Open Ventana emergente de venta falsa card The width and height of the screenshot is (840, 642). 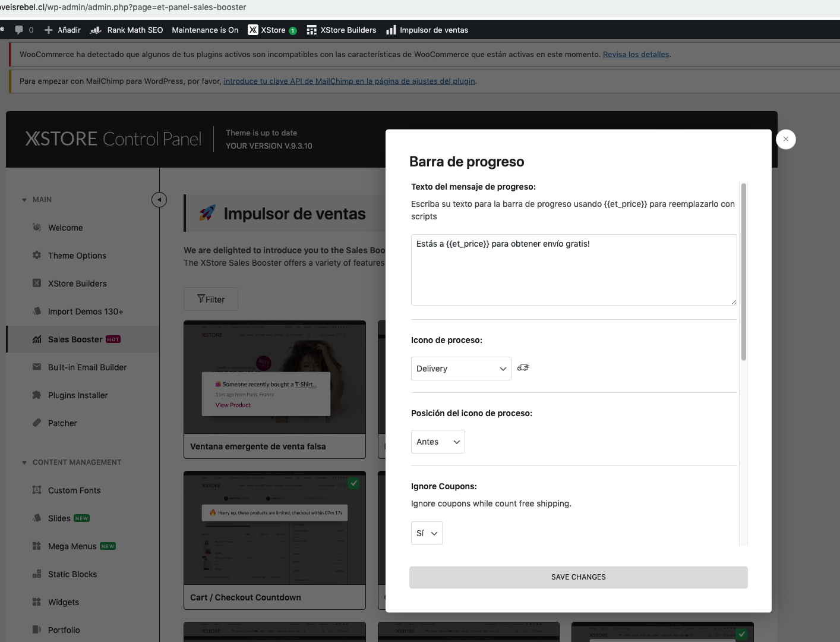click(274, 389)
